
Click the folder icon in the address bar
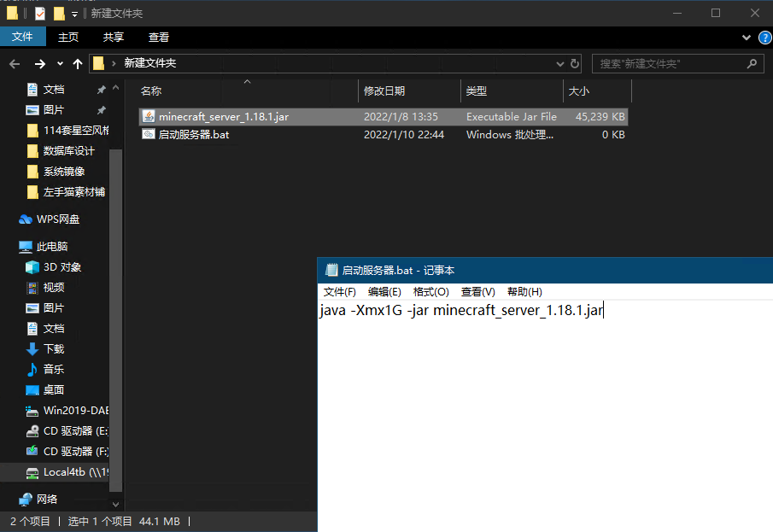pos(98,63)
